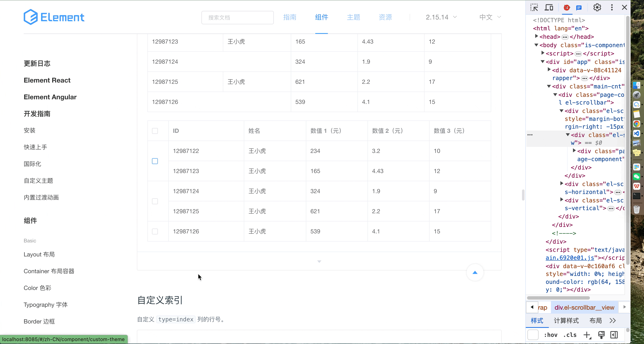
Task: Open the 2.15.14 version dropdown
Action: (441, 17)
